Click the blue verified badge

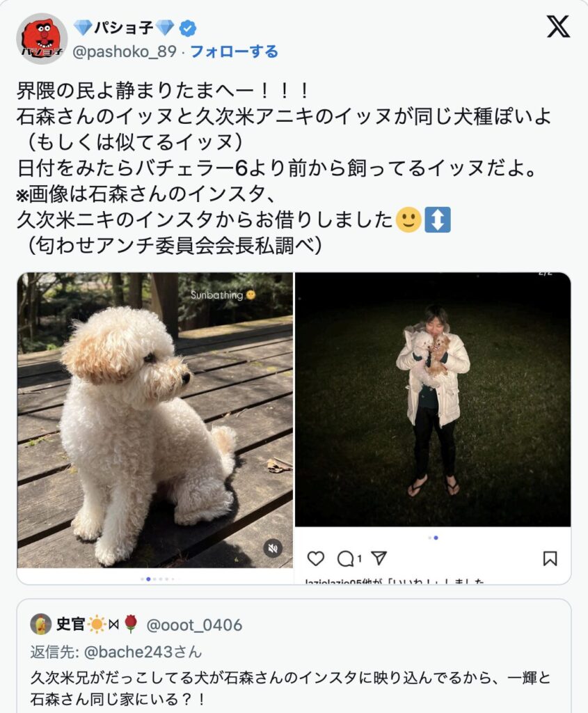click(188, 28)
